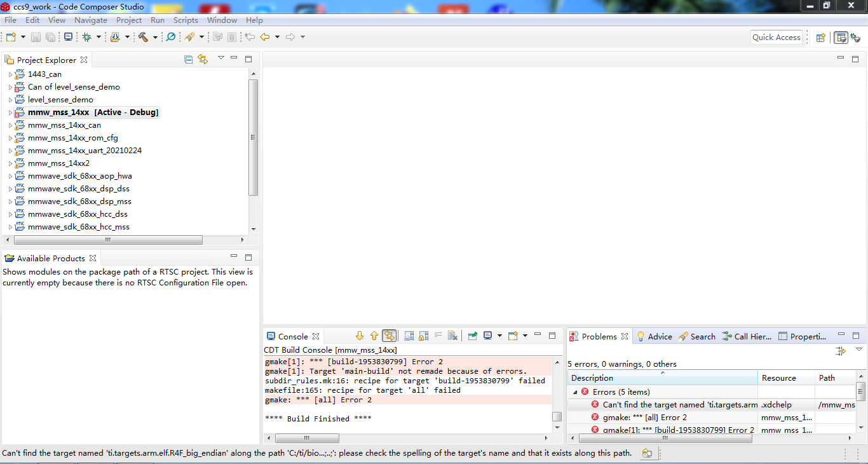Minimize the Available Products panel

tap(233, 257)
